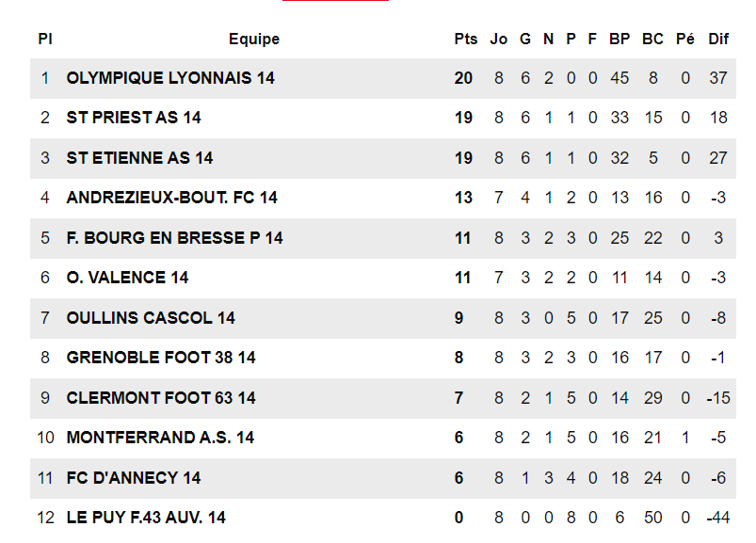Image resolution: width=756 pixels, height=543 pixels.
Task: Open ANDREZIEUX-BOUT. FC 14 team page
Action: [x=171, y=198]
